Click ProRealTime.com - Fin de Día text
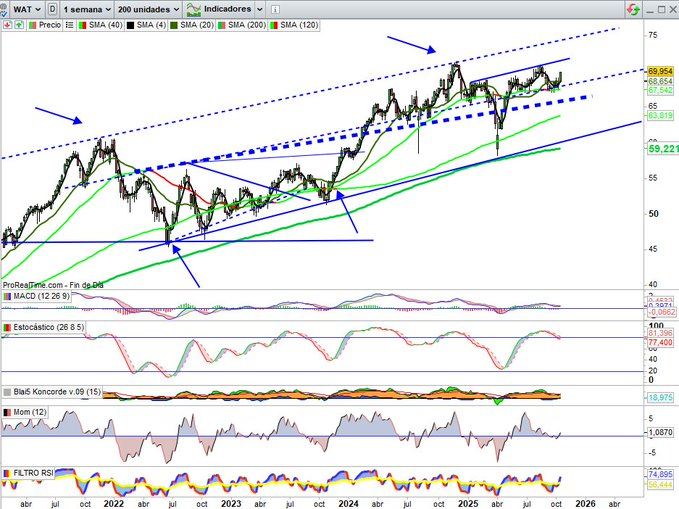 53,285
